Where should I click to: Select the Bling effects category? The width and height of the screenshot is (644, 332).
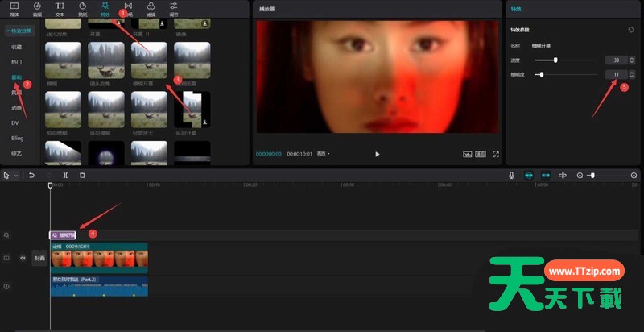pyautogui.click(x=16, y=138)
